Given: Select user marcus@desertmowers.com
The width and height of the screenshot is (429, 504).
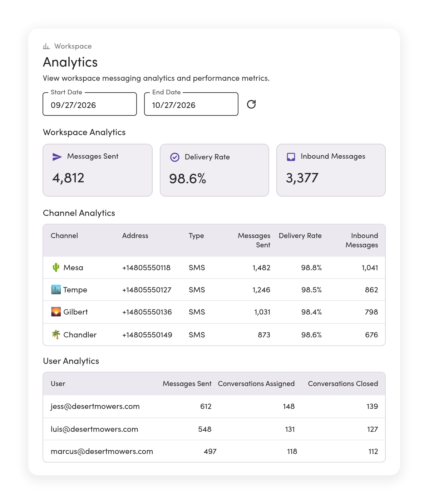Looking at the screenshot, I should click(x=102, y=451).
